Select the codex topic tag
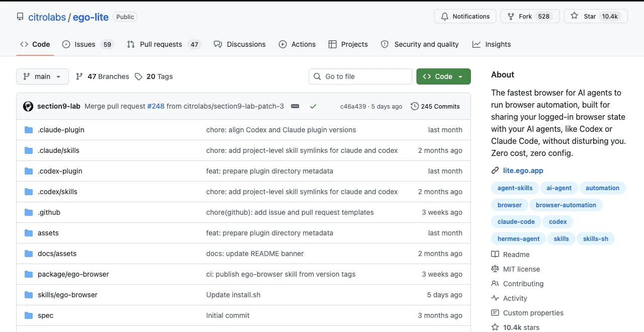 tap(558, 221)
